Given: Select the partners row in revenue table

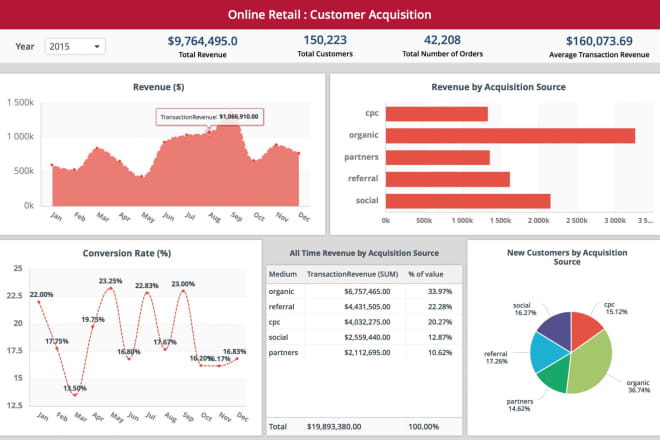Looking at the screenshot, I should [x=365, y=352].
